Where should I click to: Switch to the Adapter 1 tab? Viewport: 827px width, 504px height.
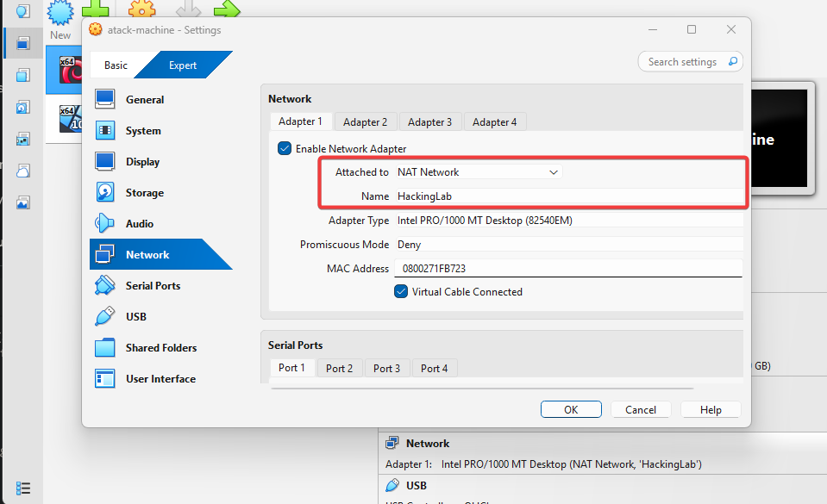pos(301,121)
